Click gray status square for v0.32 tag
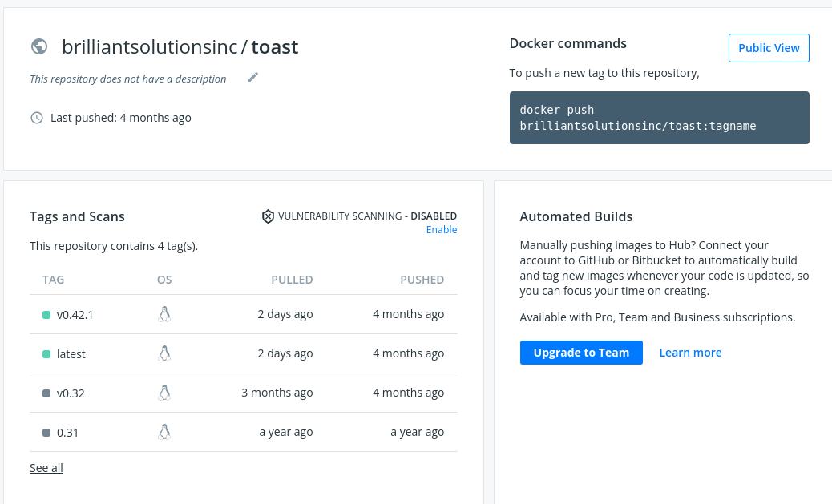 (46, 393)
